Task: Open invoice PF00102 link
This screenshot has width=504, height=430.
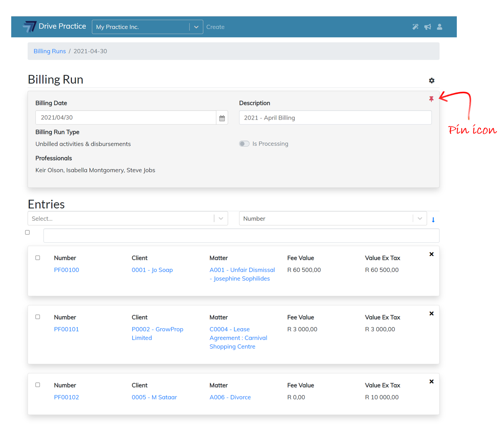Action: click(67, 397)
